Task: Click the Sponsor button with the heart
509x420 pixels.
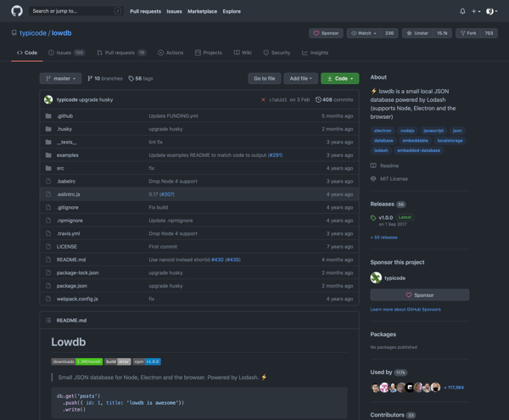Action: (326, 33)
